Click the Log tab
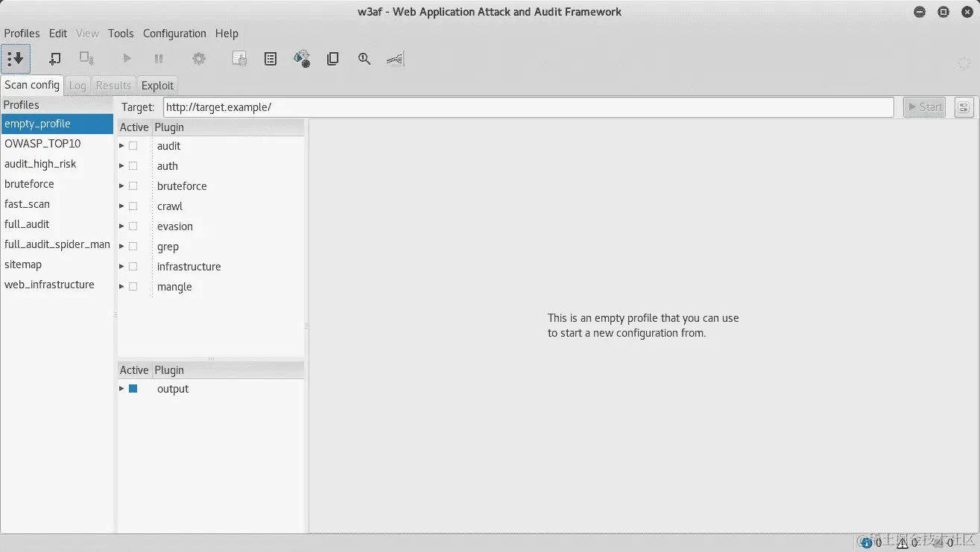980x552 pixels. coord(78,86)
